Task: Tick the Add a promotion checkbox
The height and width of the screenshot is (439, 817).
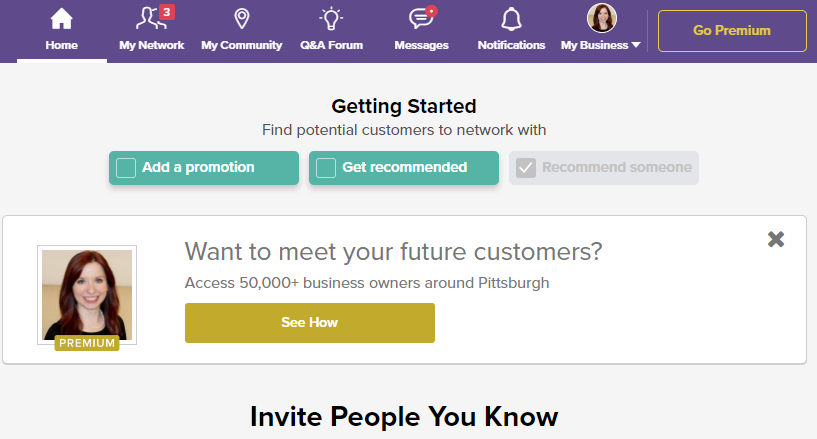Action: (126, 168)
